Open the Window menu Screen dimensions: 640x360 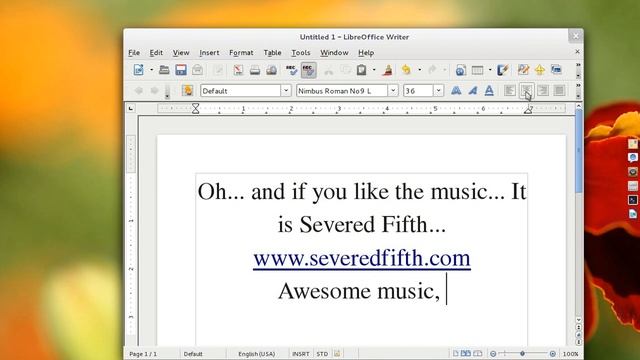[334, 53]
